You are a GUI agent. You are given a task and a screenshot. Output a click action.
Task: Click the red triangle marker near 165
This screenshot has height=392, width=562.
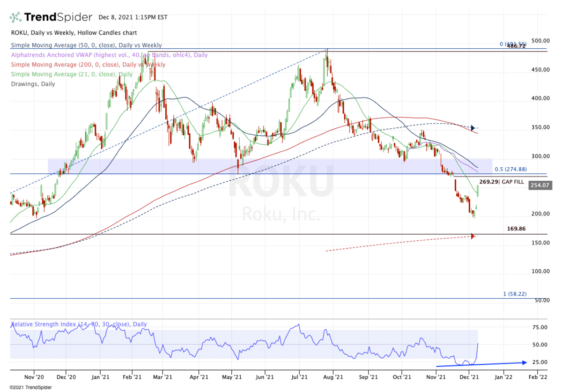473,237
